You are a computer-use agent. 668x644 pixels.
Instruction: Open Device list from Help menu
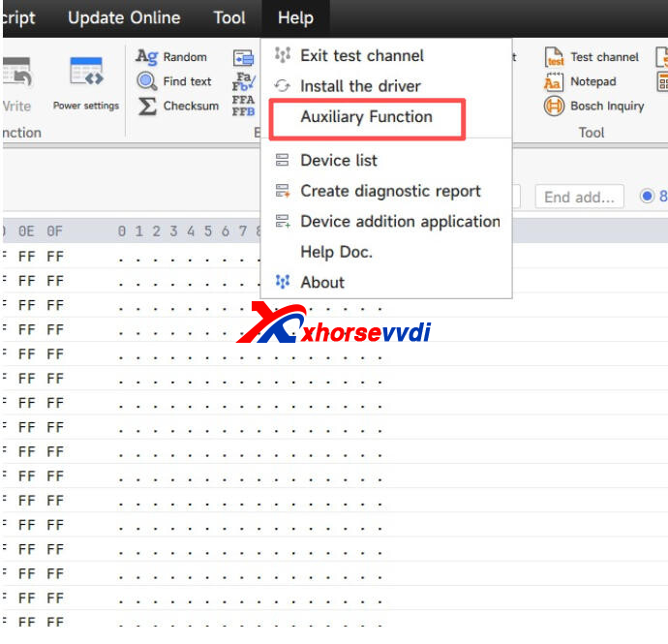386,160
